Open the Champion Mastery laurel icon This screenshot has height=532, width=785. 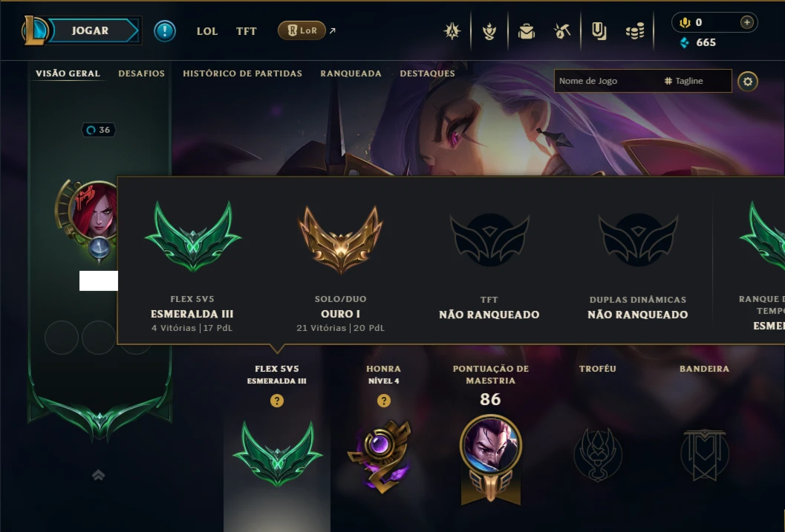click(489, 31)
